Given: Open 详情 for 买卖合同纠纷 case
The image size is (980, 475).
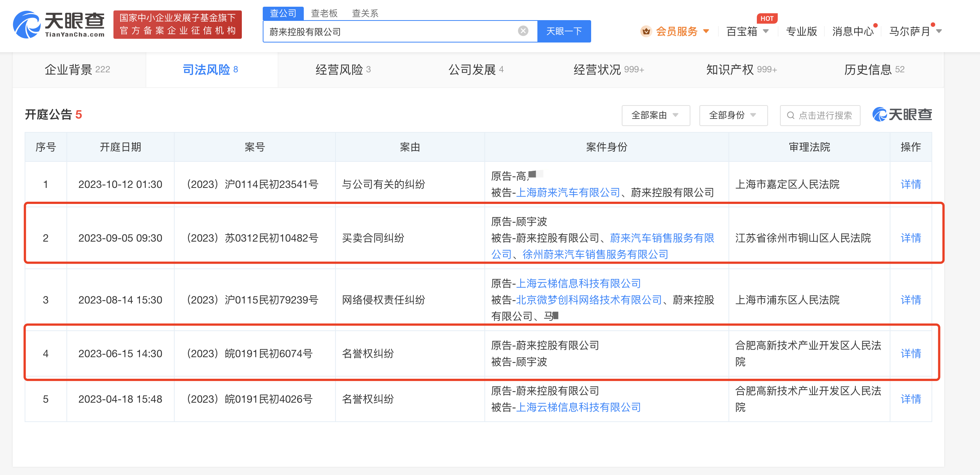Looking at the screenshot, I should click(x=911, y=238).
